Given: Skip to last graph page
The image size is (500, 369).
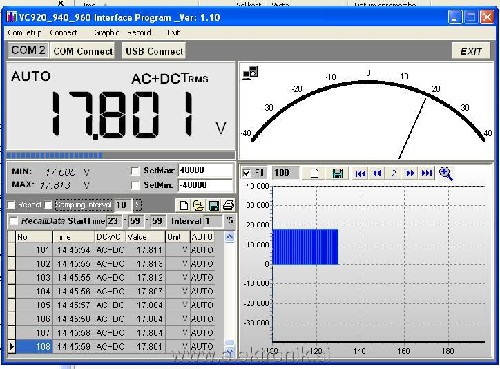Looking at the screenshot, I should pos(427,173).
